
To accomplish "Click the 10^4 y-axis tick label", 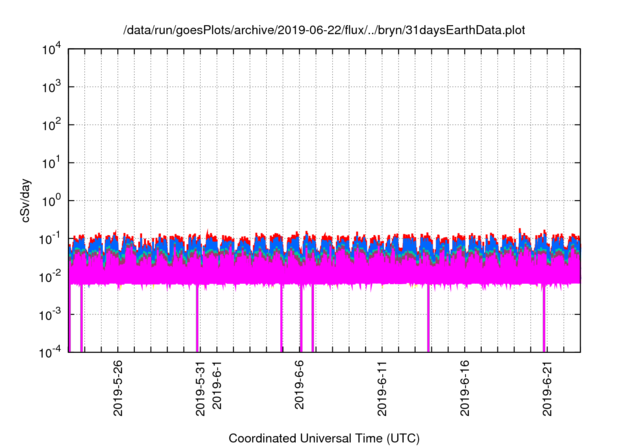I will point(51,50).
